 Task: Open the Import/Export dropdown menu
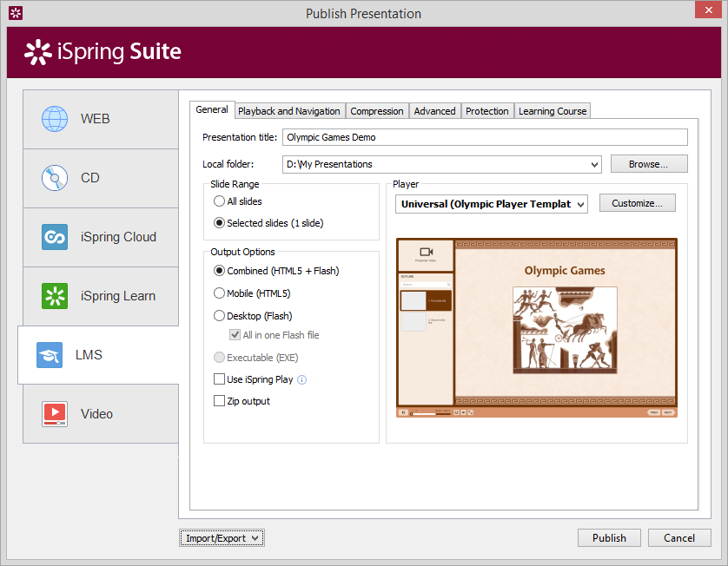[x=222, y=538]
